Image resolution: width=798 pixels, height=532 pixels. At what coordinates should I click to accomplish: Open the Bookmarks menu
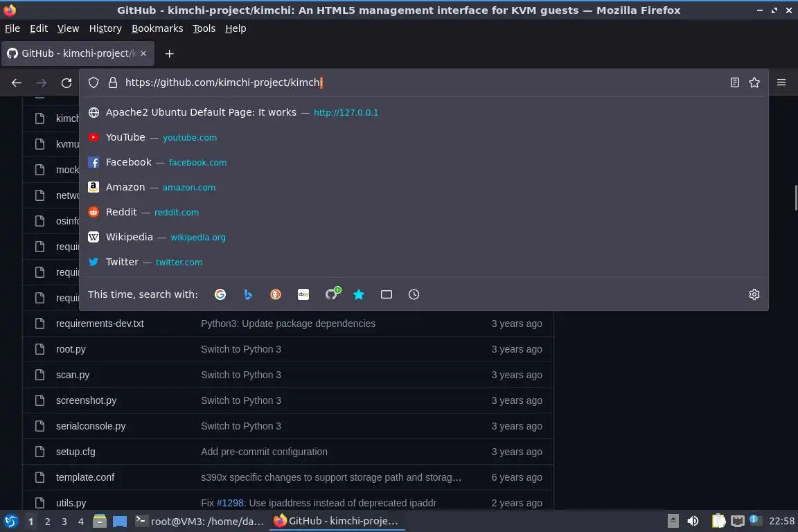pos(157,28)
